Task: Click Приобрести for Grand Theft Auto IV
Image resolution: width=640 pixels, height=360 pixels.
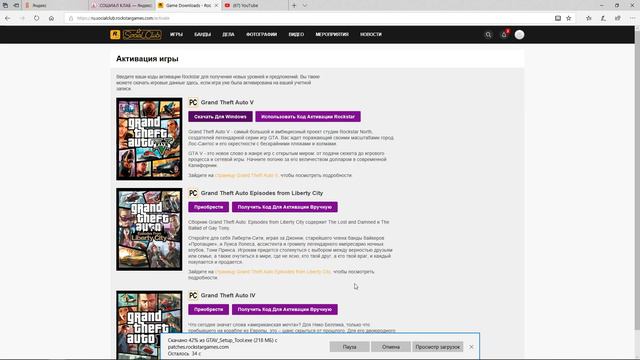Action: point(209,309)
